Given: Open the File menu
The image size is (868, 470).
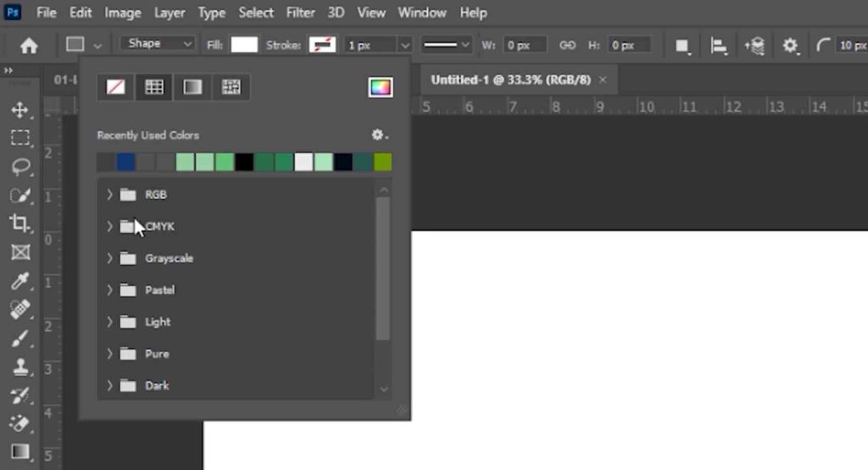Looking at the screenshot, I should tap(47, 13).
